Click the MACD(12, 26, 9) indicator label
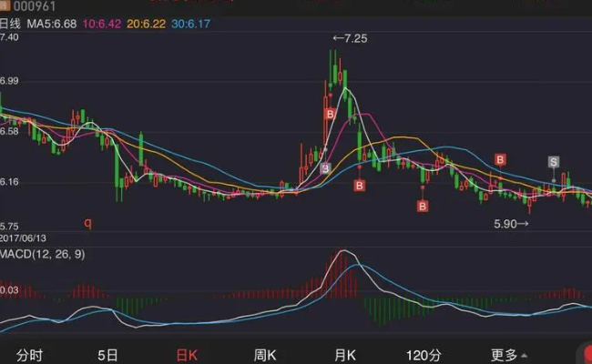592x364 pixels. point(42,254)
